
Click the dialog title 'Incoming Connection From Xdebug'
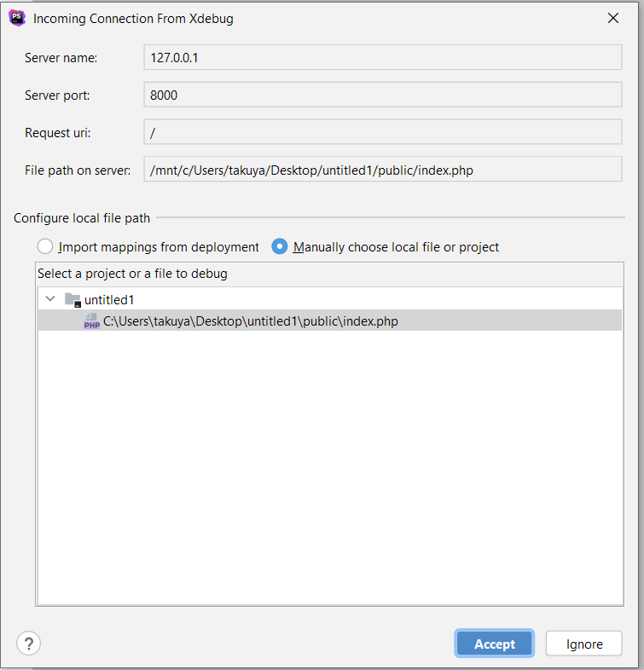133,19
